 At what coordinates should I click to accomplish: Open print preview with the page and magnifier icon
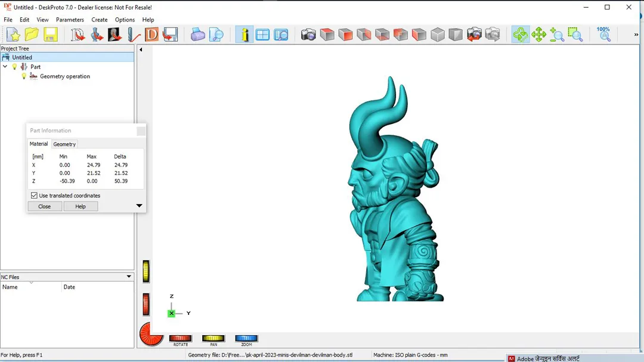coord(216,35)
